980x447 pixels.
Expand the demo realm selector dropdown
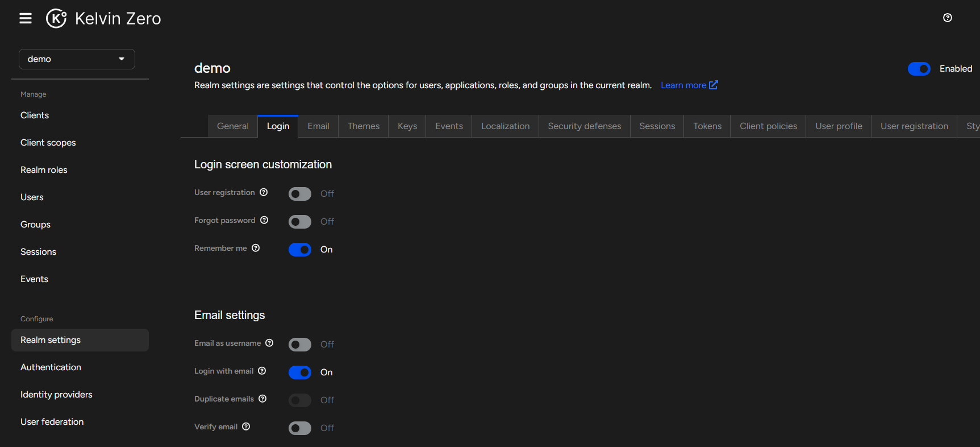coord(77,59)
